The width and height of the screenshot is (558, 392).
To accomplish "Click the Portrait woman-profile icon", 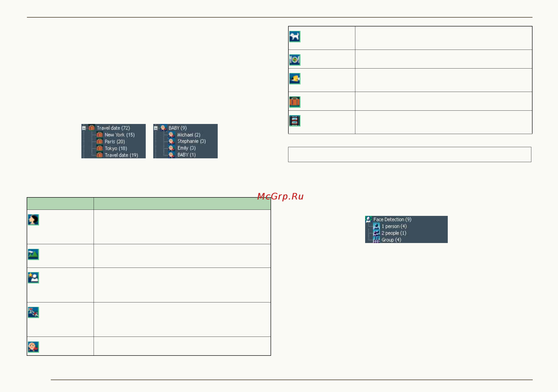I will pyautogui.click(x=33, y=220).
